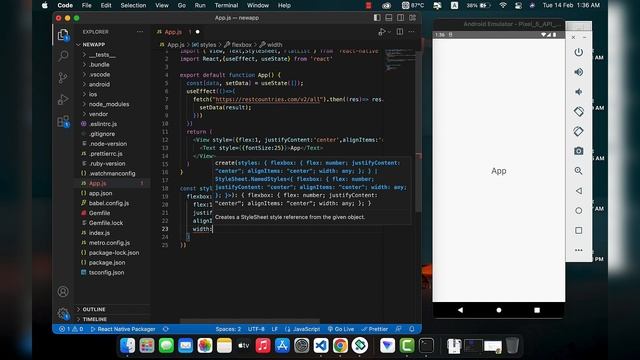
Task: Expand the .vscode folder
Action: 100,74
